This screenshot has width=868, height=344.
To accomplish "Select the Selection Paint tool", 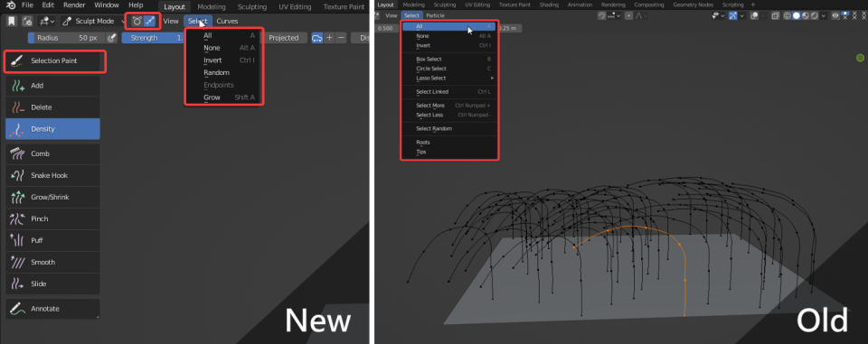I will (53, 60).
